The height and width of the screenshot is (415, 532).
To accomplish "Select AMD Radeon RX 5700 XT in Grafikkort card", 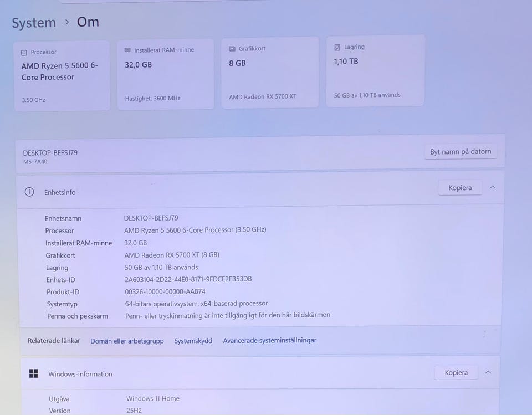I will coord(263,97).
